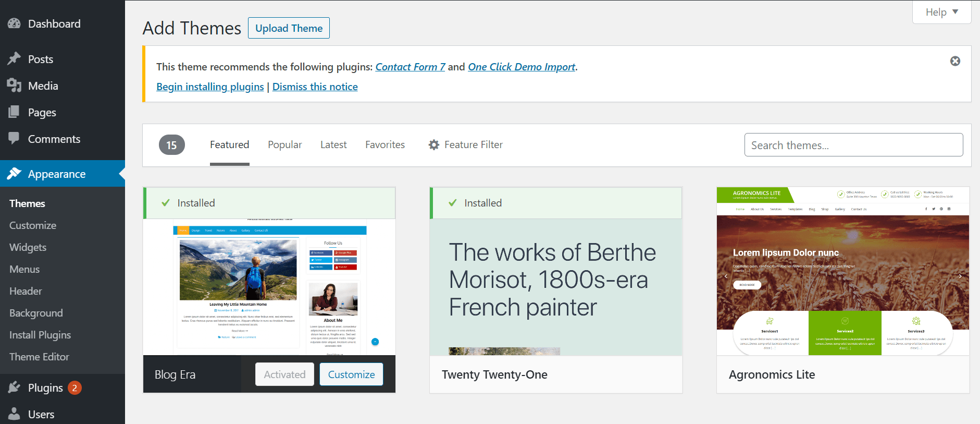Image resolution: width=980 pixels, height=424 pixels.
Task: Click the Twenty Twenty-One theme name
Action: tap(494, 374)
